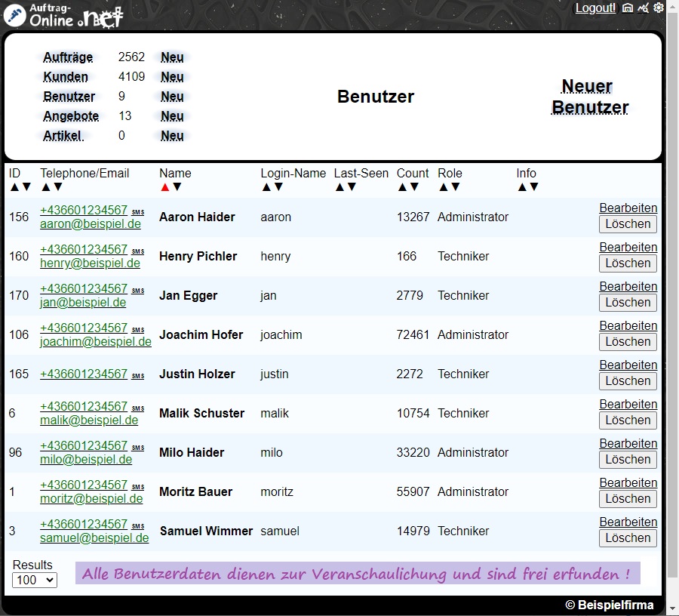Viewport: 679px width, 616px height.
Task: Sort ID column ascending
Action: [x=14, y=187]
